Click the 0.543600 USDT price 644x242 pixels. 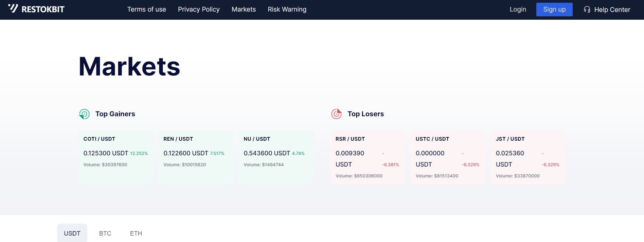coord(267,153)
